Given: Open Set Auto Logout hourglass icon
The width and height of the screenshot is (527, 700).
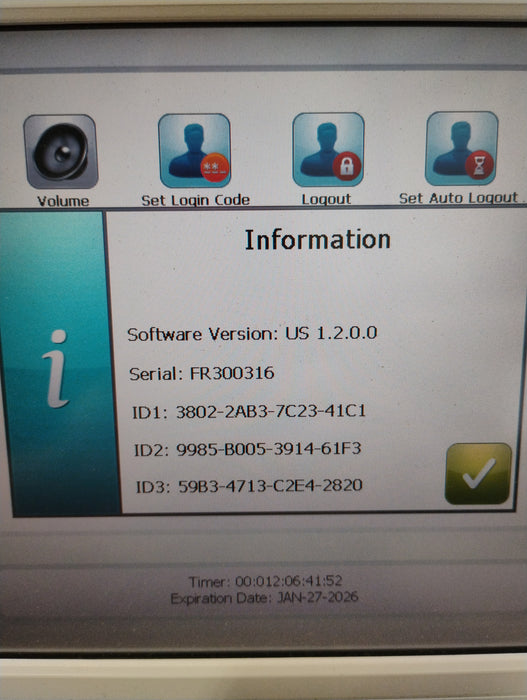Looking at the screenshot, I should tap(461, 149).
